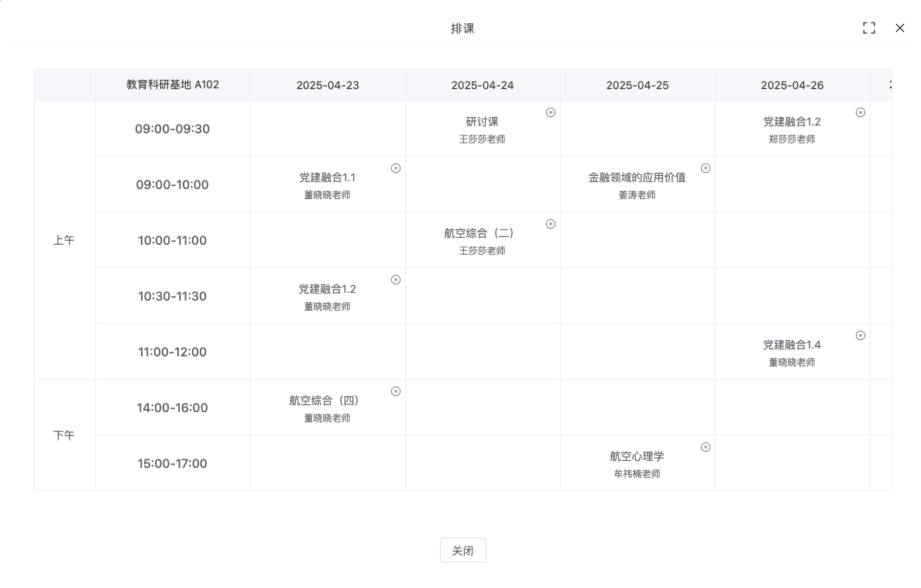921x588 pixels.
Task: Click the 关闭 button
Action: [x=463, y=550]
